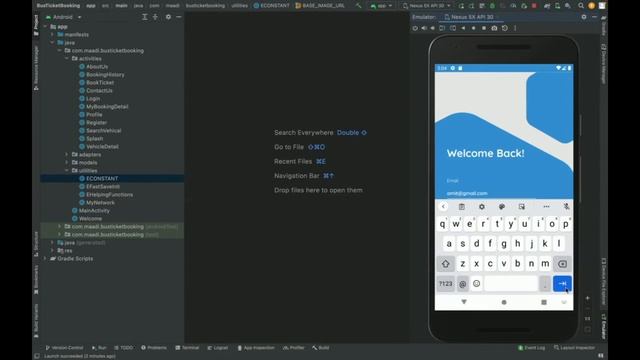The width and height of the screenshot is (640, 360).
Task: Click the emulator back navigation triangle in toolbar
Action: [463, 28]
